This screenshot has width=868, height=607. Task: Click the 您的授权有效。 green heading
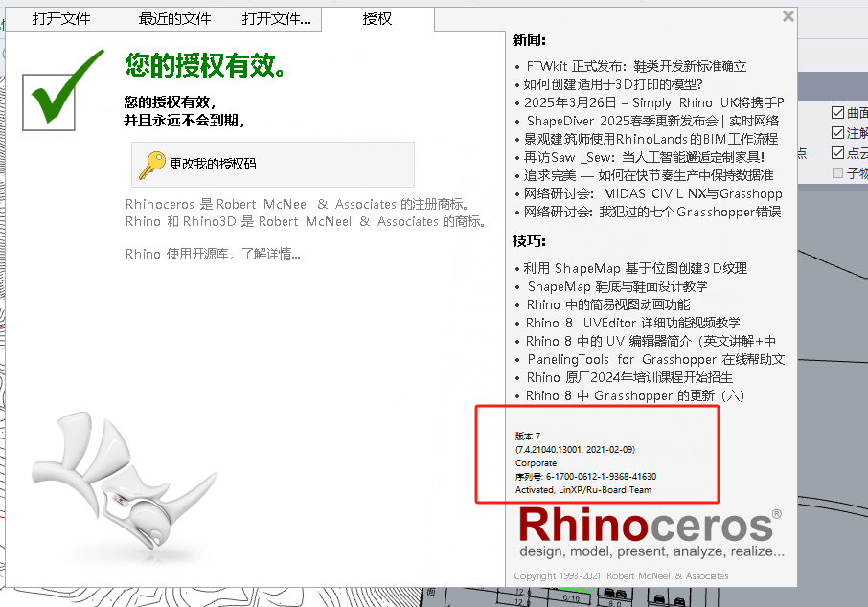point(205,65)
